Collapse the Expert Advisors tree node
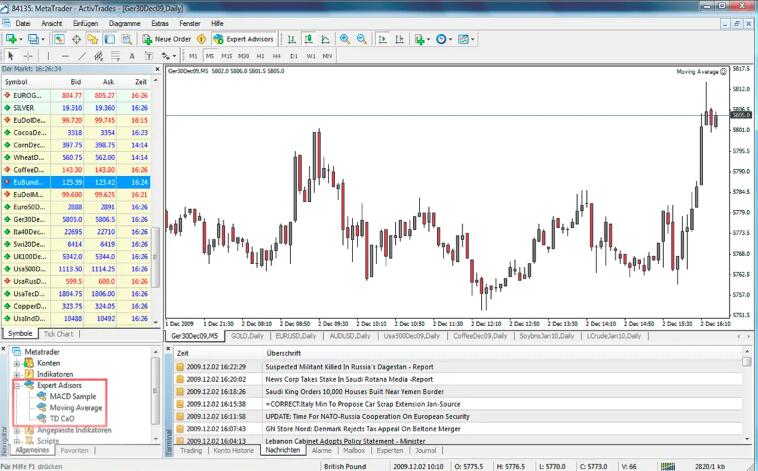This screenshot has height=471, width=758. pyautogui.click(x=17, y=384)
